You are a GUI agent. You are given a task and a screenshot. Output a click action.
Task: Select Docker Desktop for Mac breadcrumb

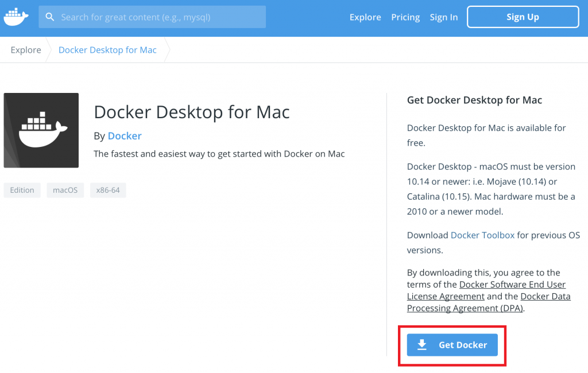pyautogui.click(x=107, y=50)
